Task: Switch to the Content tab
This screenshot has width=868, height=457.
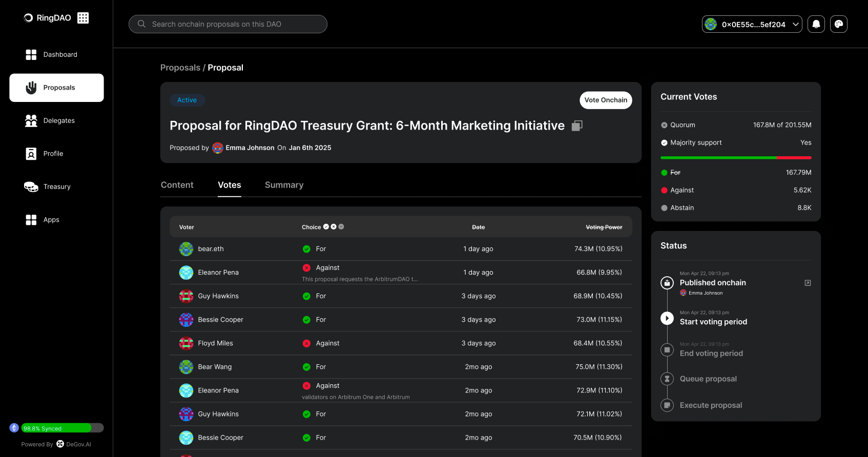Action: [177, 185]
